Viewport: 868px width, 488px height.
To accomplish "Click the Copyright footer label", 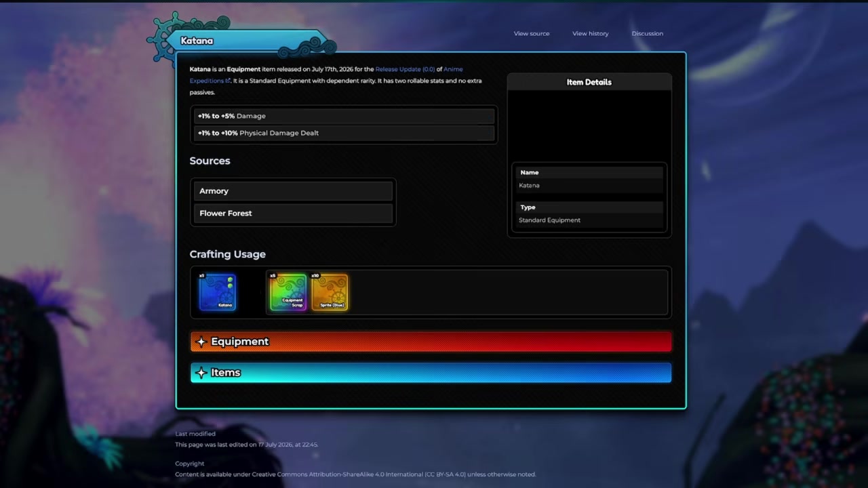I will click(x=189, y=464).
